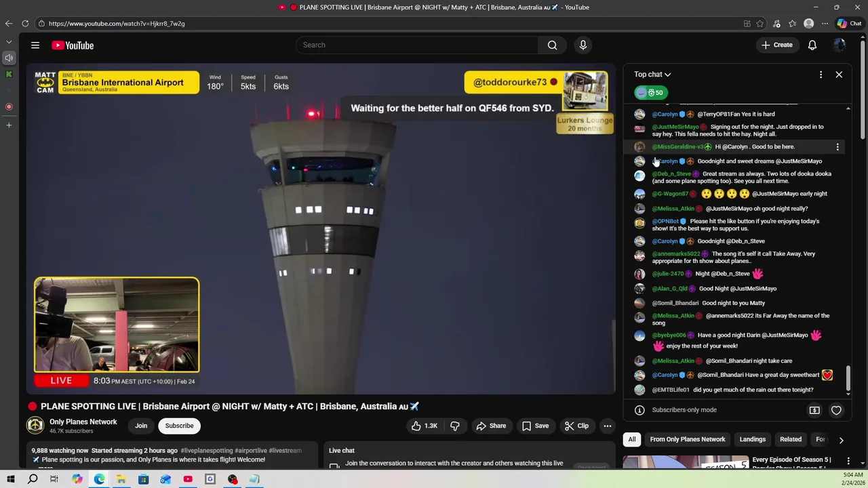Go to the YouTube home logo

[73, 45]
